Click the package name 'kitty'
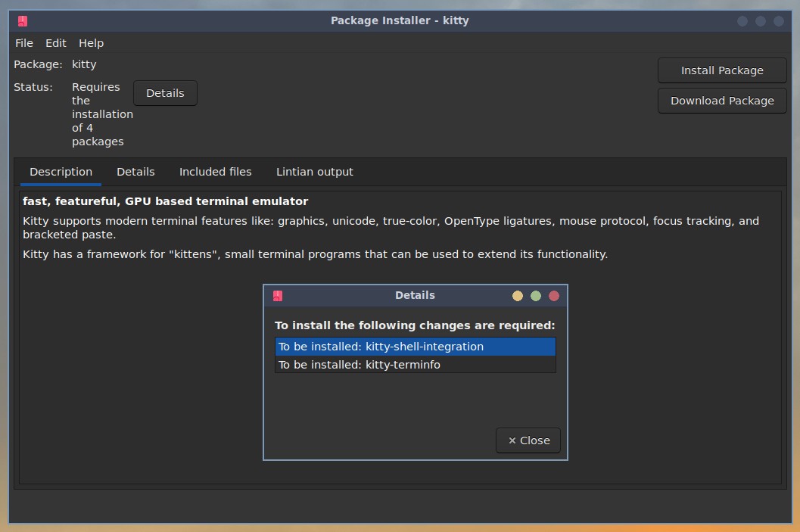Screen dimensions: 800x532 84,65
